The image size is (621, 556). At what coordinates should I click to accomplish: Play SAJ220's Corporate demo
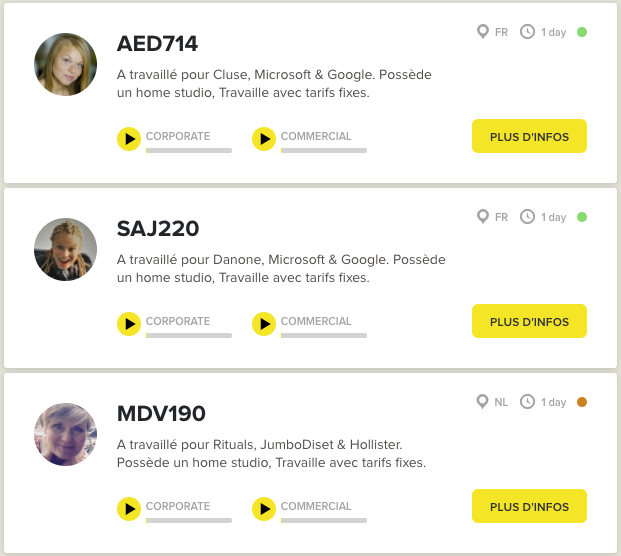click(129, 324)
